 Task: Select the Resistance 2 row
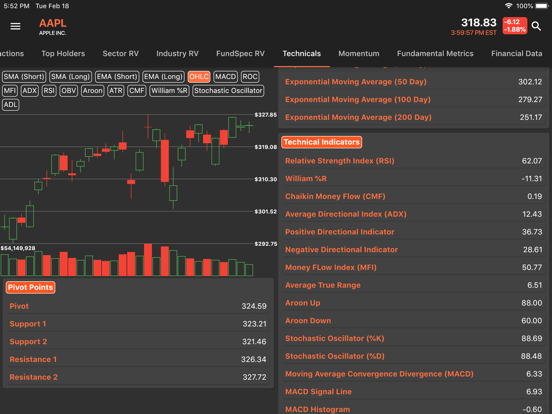(x=138, y=377)
